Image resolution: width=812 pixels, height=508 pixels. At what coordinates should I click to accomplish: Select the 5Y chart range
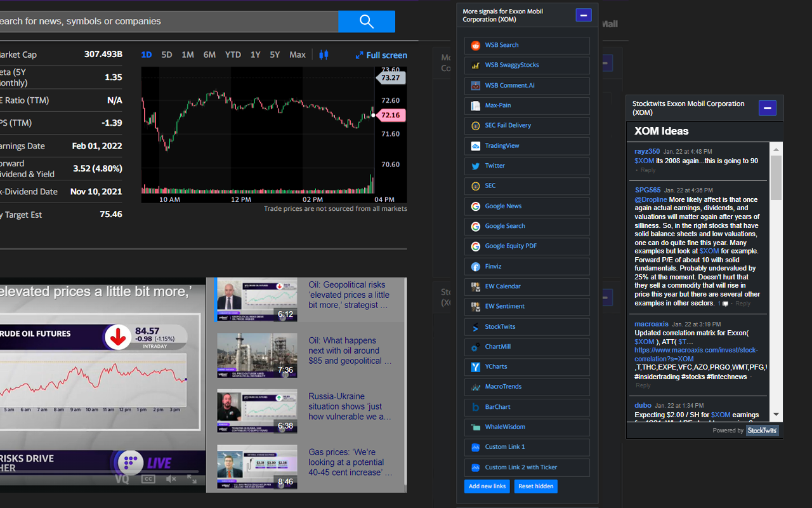click(275, 55)
